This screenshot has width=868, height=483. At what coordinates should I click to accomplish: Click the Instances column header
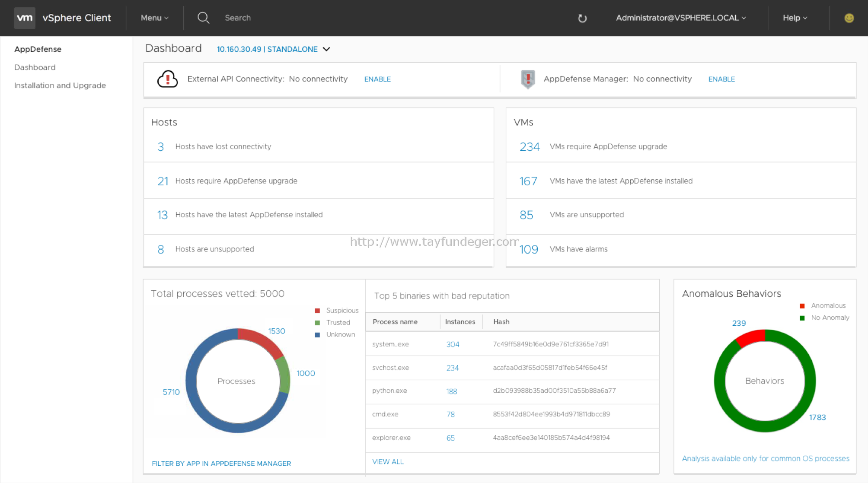click(460, 322)
